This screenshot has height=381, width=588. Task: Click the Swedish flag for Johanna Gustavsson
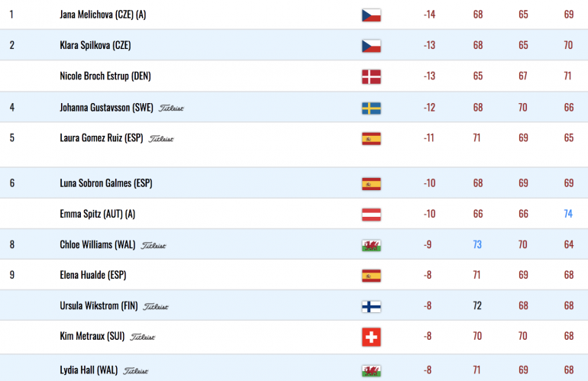coord(371,108)
